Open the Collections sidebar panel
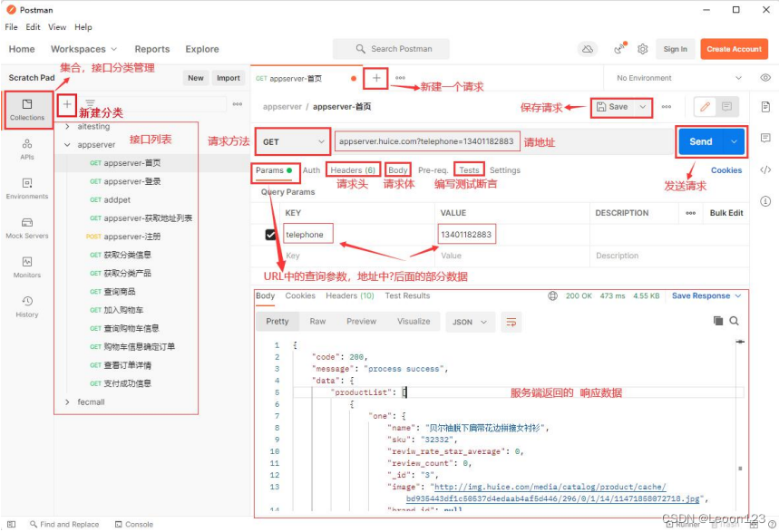Image resolution: width=779 pixels, height=532 pixels. click(x=27, y=110)
